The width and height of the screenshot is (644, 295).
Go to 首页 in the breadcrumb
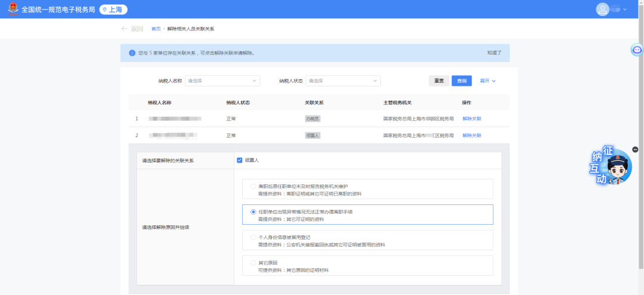click(x=156, y=29)
